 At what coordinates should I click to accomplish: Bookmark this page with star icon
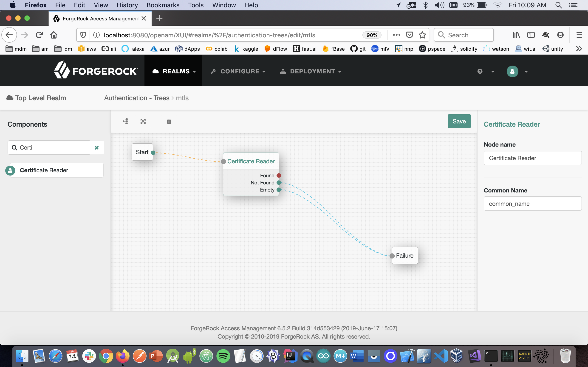[422, 35]
